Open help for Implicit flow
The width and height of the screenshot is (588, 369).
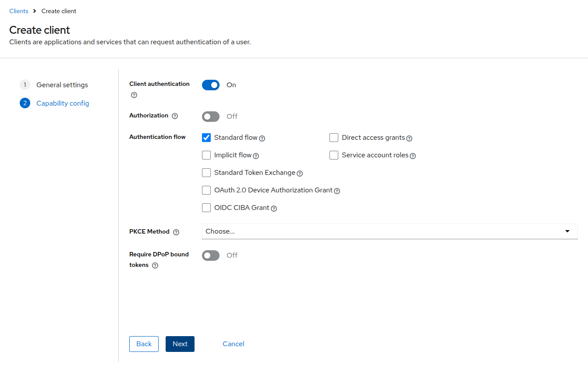point(256,156)
